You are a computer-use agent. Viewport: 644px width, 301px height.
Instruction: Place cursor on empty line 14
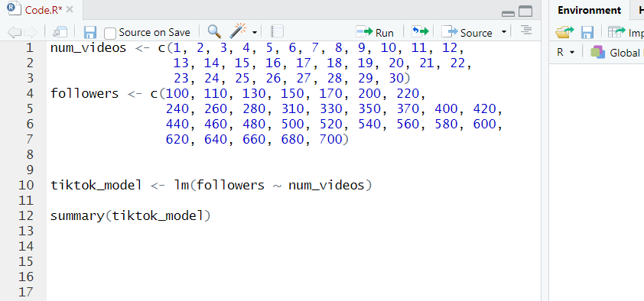point(294,246)
